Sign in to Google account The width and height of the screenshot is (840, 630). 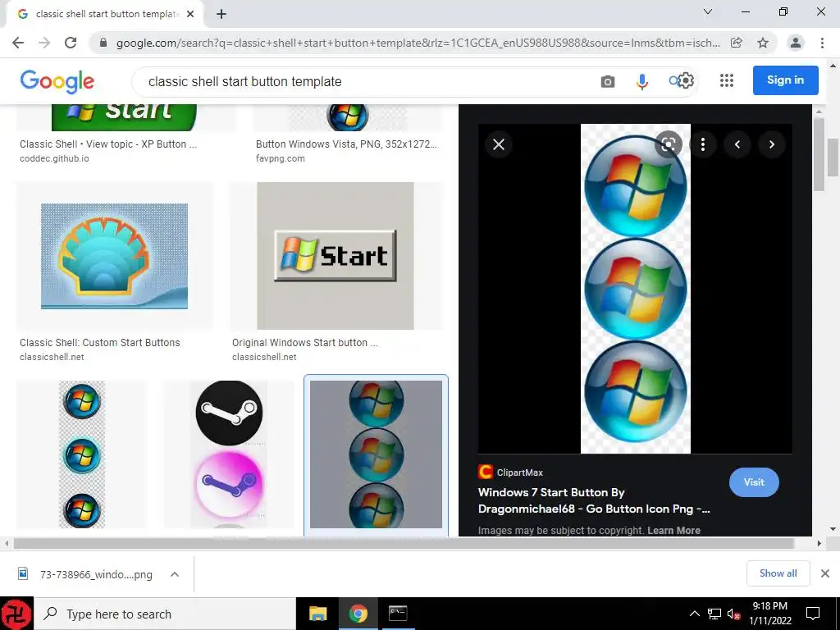[785, 80]
